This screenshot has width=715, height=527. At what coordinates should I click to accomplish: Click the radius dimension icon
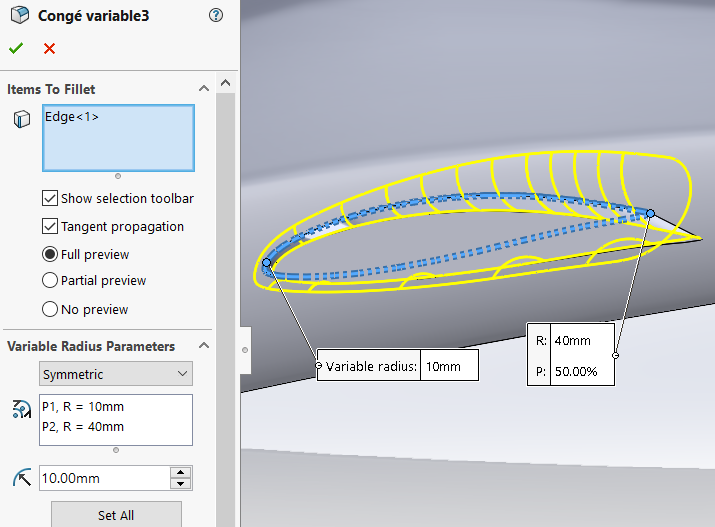click(21, 478)
